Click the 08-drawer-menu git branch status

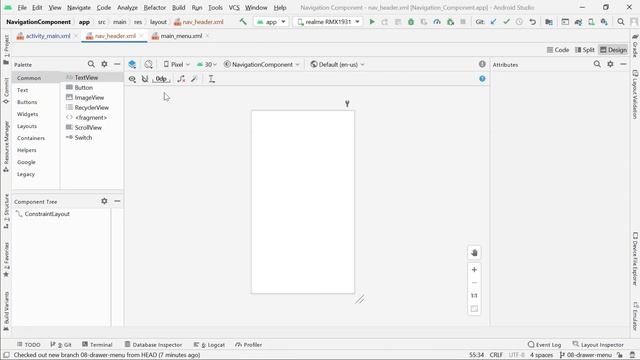coord(586,355)
